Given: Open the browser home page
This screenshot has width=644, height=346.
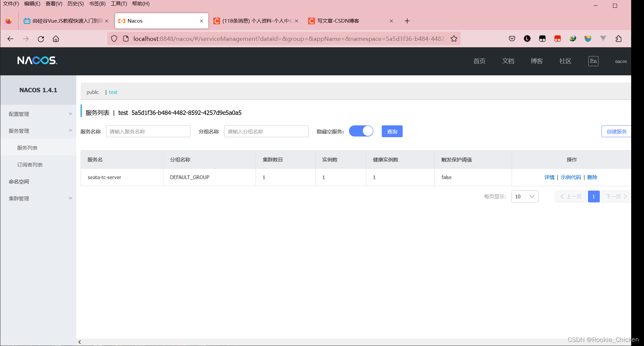Looking at the screenshot, I should click(56, 39).
